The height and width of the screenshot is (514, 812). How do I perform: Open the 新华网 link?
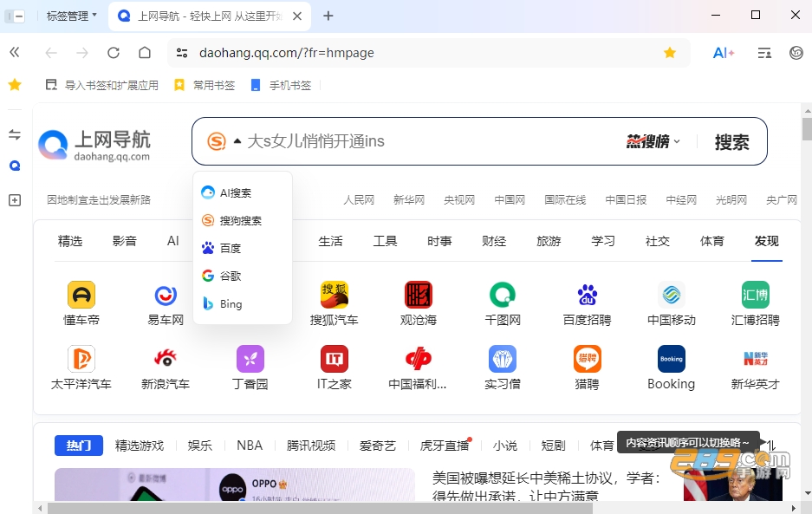tap(408, 200)
